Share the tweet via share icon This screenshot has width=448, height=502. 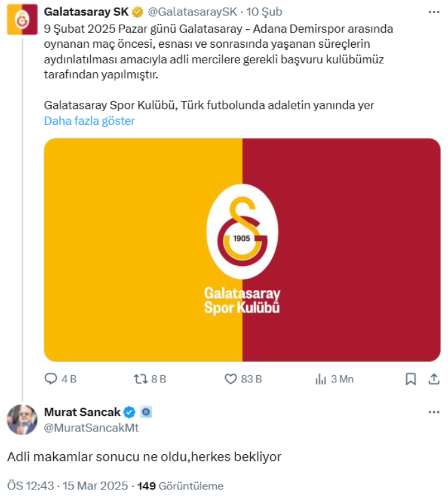click(434, 379)
